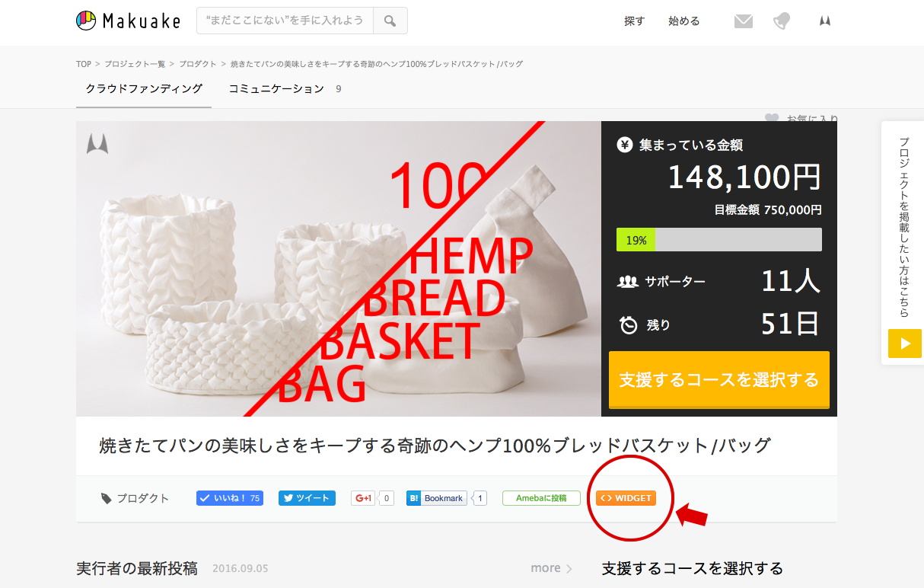This screenshot has width=924, height=588.
Task: Open the 探す menu
Action: click(x=634, y=21)
